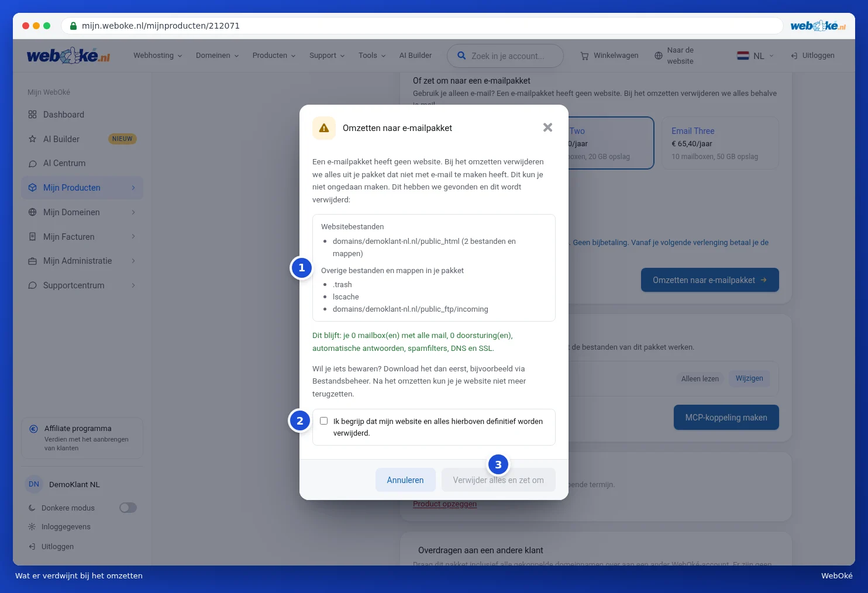868x593 pixels.
Task: Open AI Centrum in sidebar
Action: [x=82, y=163]
